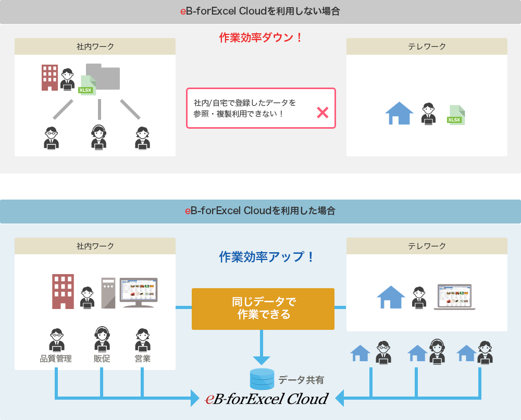
Task: Click the blue right arrowhead pointing at the logo
Action: pyautogui.click(x=195, y=398)
